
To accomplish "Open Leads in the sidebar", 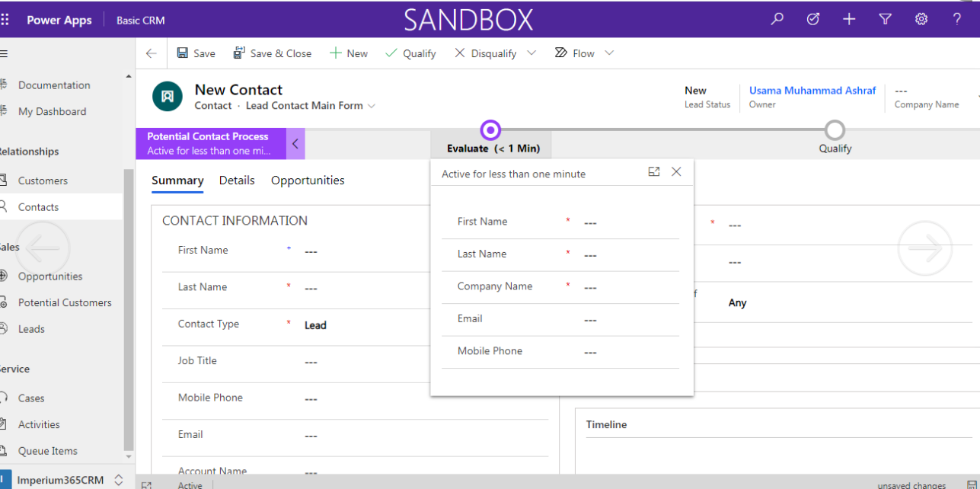I will 31,329.
